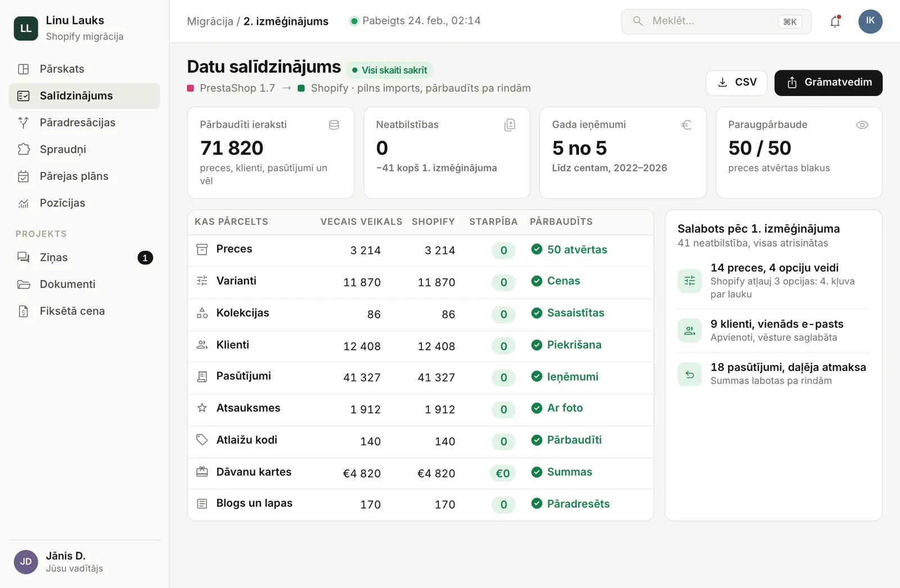This screenshot has height=588, width=900.
Task: Open Fiksētā cena page
Action: tap(84, 311)
